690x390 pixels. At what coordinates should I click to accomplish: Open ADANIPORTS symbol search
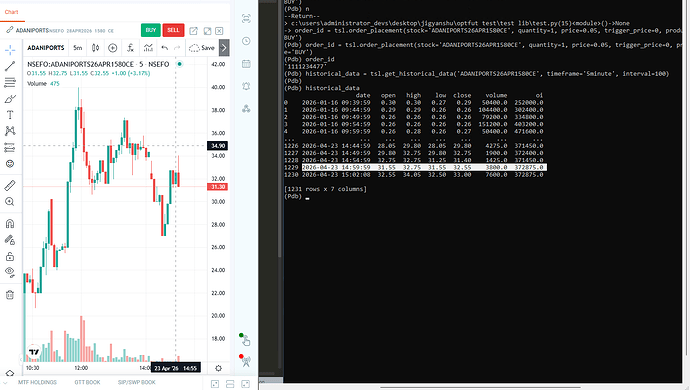tap(46, 48)
